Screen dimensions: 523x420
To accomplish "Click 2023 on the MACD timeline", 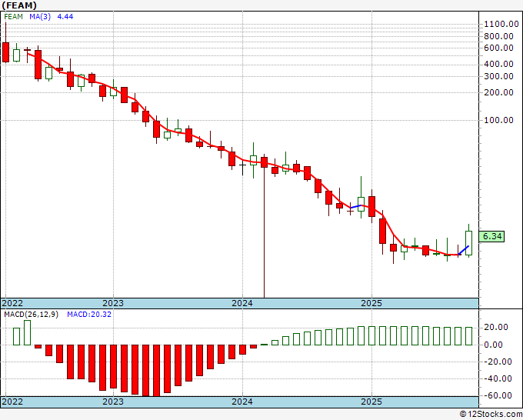I will (x=113, y=402).
